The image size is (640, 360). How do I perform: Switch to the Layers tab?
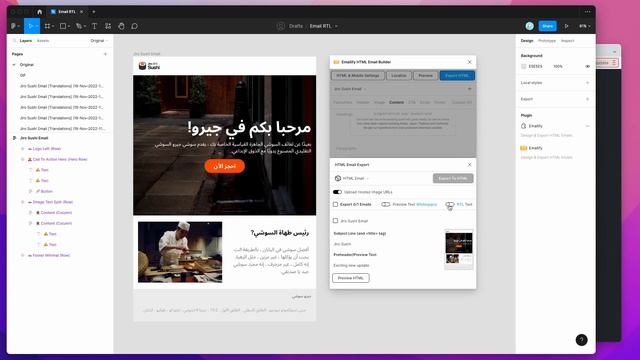[26, 41]
